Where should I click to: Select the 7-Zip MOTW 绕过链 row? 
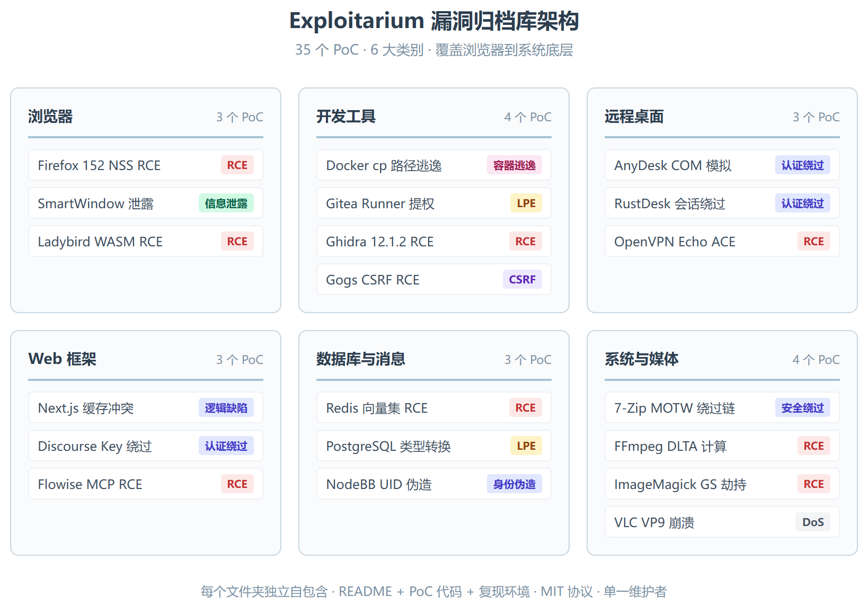(x=722, y=408)
